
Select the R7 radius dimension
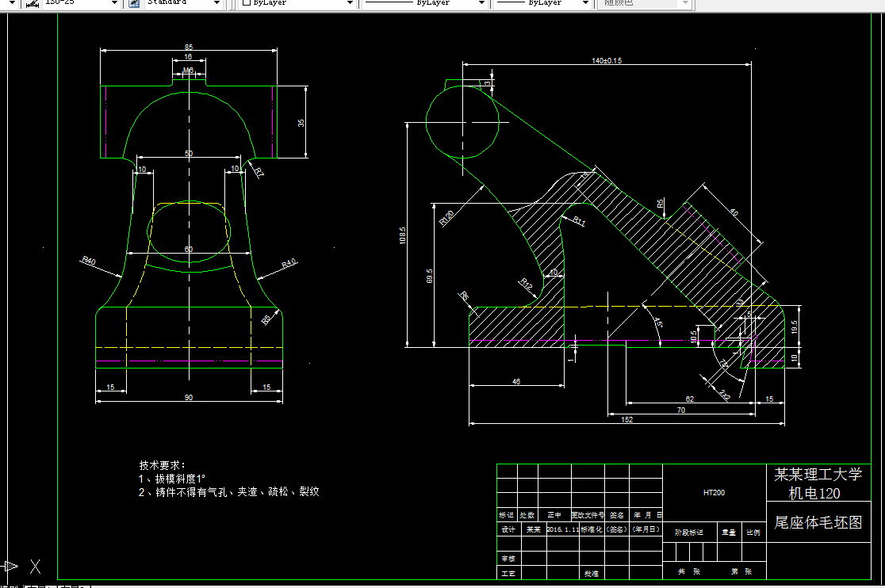(x=259, y=173)
